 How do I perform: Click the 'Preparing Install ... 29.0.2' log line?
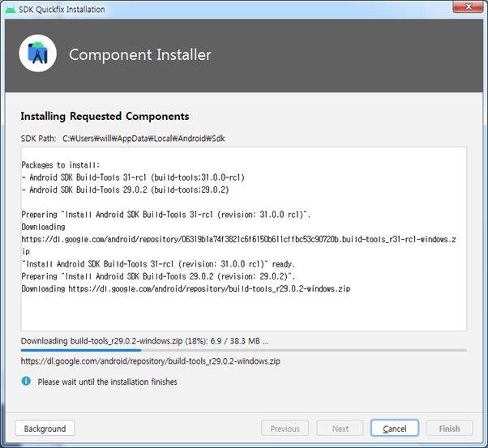(x=158, y=276)
